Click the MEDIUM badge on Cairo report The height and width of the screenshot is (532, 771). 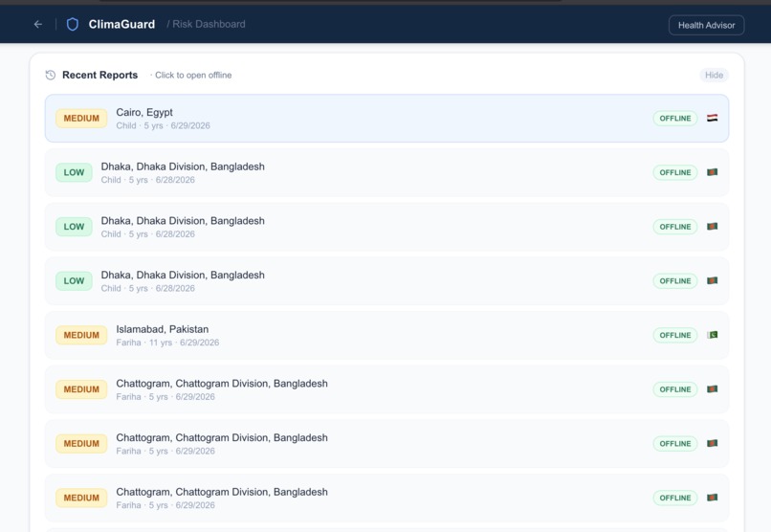point(81,119)
